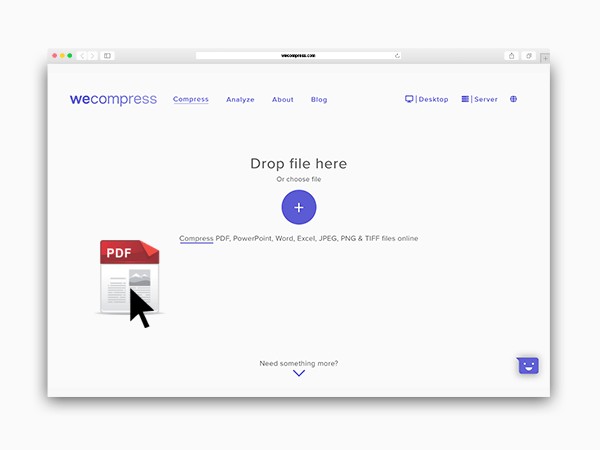The height and width of the screenshot is (450, 600).
Task: Click the 'Or choose file' text
Action: pyautogui.click(x=299, y=179)
